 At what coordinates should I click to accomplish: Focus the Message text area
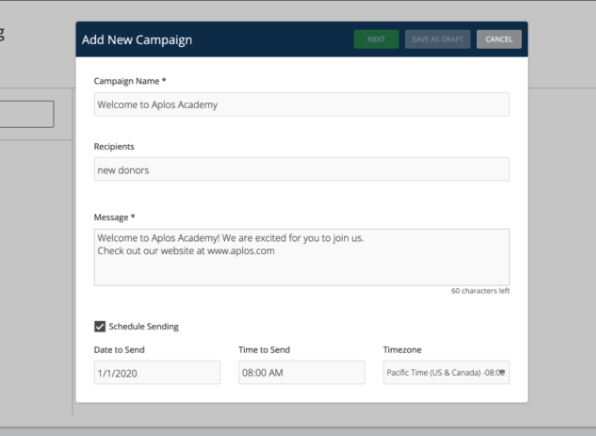click(x=301, y=257)
